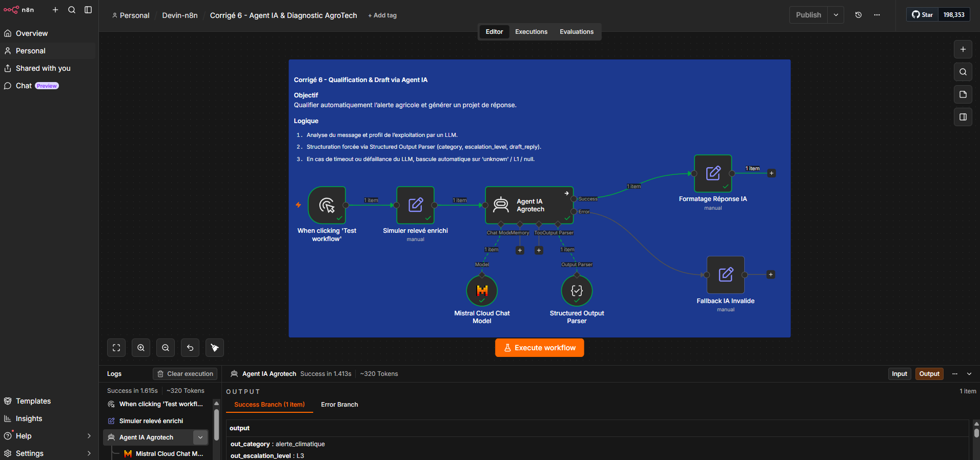Image resolution: width=980 pixels, height=460 pixels.
Task: Open the Error Branch output tab
Action: coord(339,405)
